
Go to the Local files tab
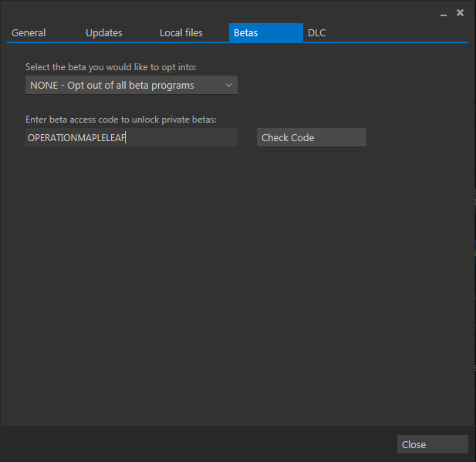click(x=181, y=33)
